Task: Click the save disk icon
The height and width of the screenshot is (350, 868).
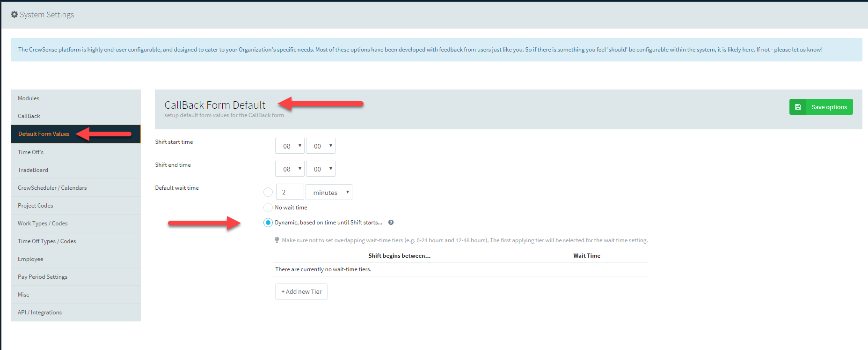Action: point(798,107)
